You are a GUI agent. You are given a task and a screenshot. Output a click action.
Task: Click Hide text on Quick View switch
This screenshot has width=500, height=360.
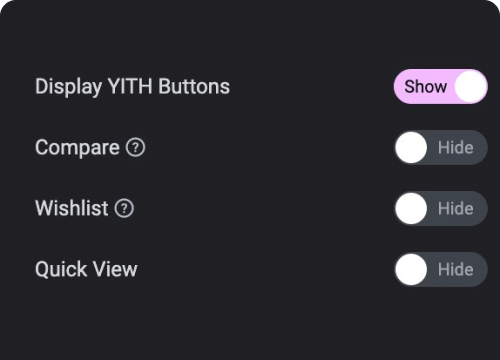[456, 269]
